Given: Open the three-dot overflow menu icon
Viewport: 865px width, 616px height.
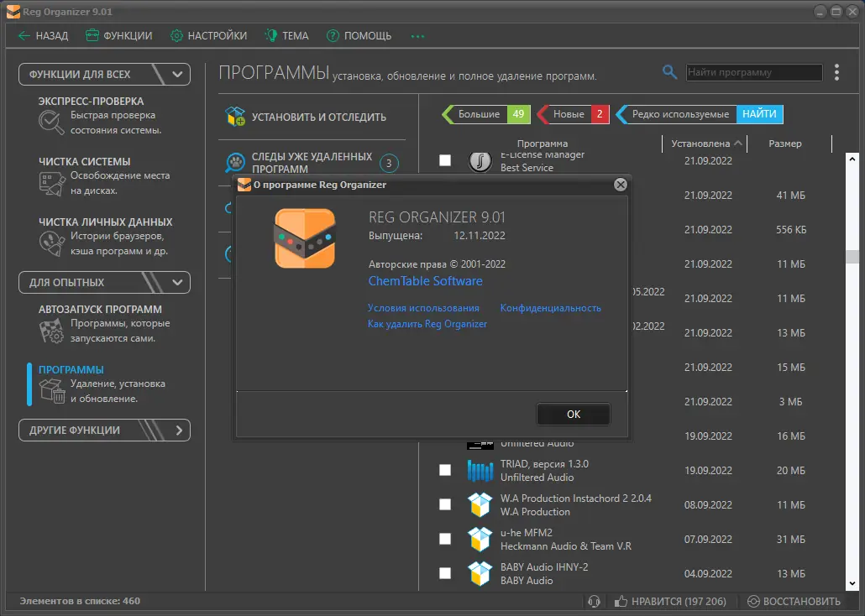Looking at the screenshot, I should 836,72.
